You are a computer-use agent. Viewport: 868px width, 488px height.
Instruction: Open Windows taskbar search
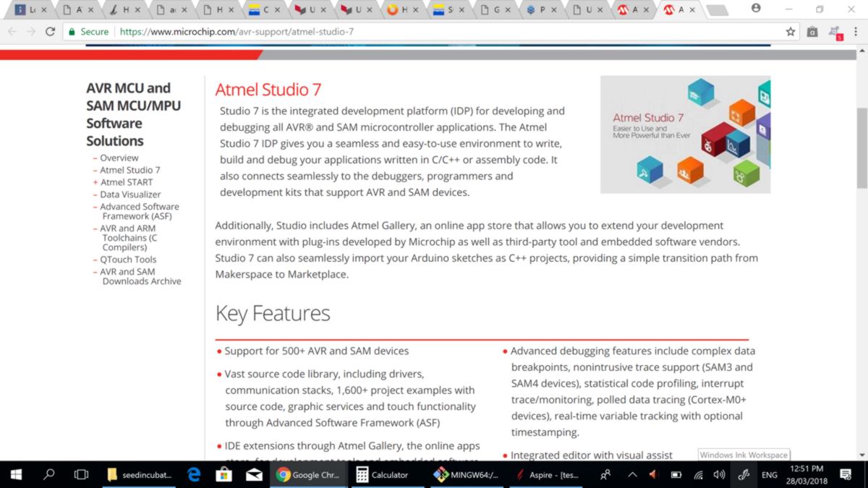pos(49,475)
